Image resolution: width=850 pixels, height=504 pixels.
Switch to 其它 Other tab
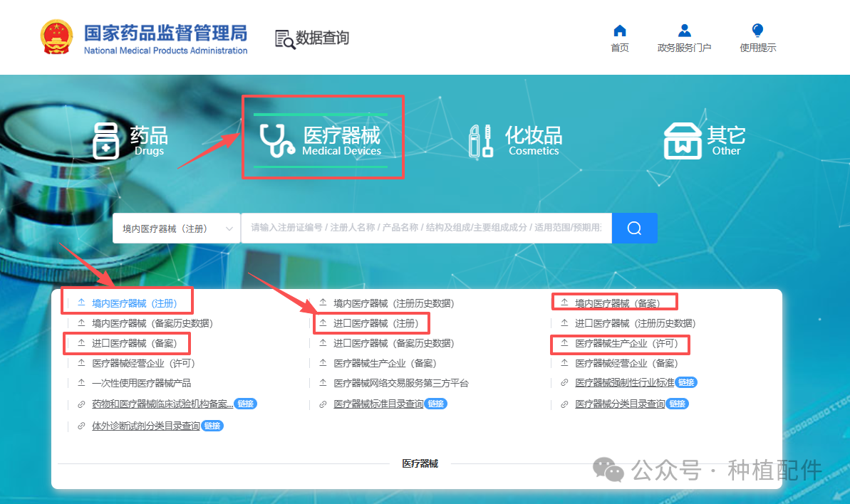(x=705, y=141)
